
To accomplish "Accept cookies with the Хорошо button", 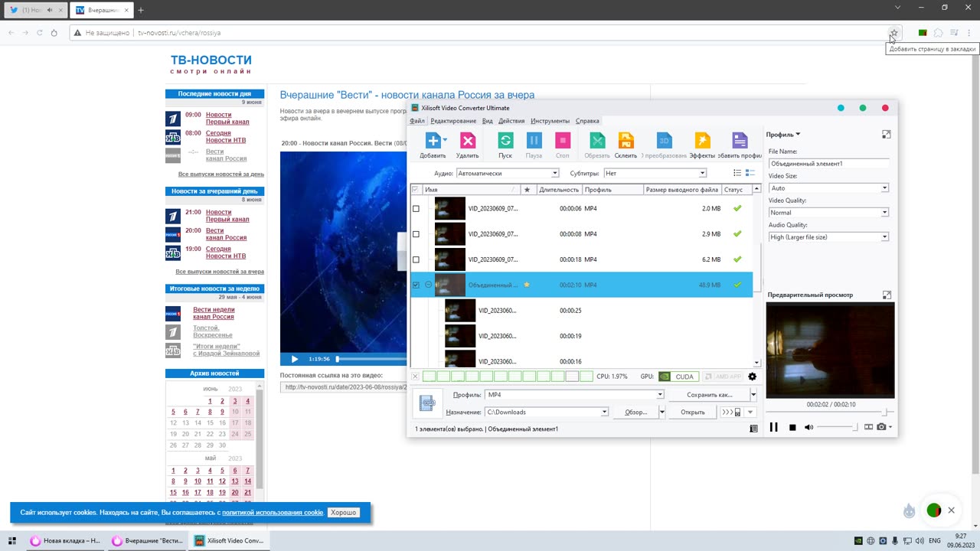I will click(x=343, y=513).
